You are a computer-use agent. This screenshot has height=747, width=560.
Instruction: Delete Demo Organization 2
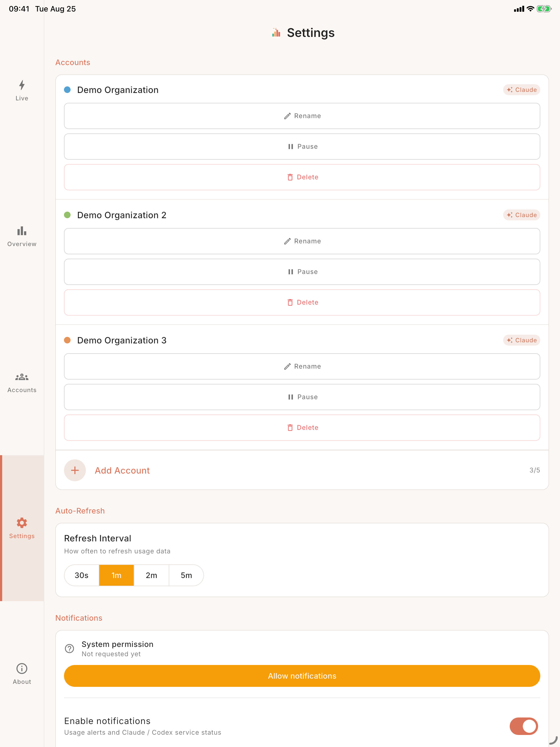(302, 302)
